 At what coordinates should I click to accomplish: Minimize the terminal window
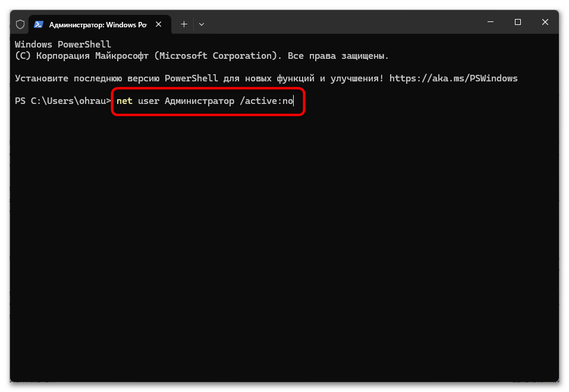pyautogui.click(x=491, y=22)
